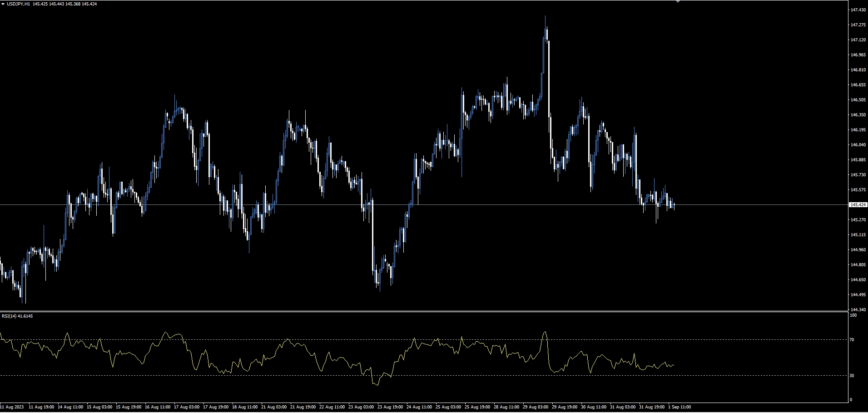Click the RSI(14) 41.6145 indicator label
Viewport: 868px width, 413px height.
click(x=17, y=316)
